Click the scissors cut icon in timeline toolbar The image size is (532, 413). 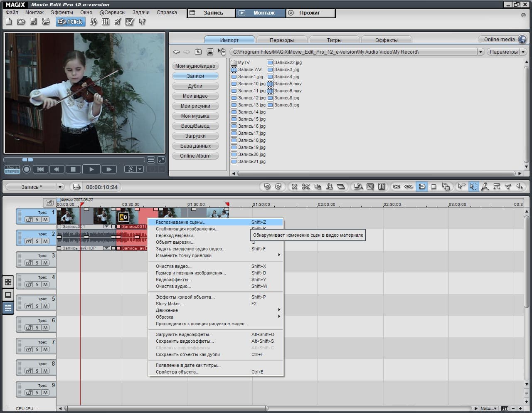pyautogui.click(x=306, y=187)
